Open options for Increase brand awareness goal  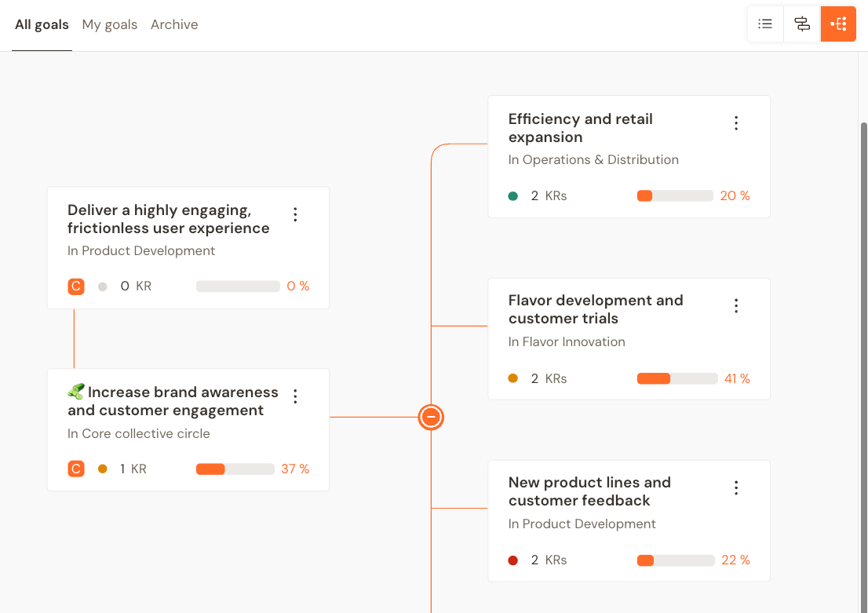[x=295, y=396]
